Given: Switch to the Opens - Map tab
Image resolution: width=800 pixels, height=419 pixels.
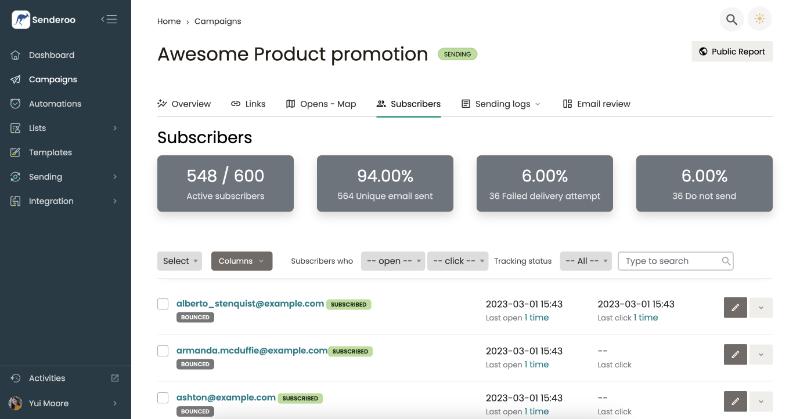Looking at the screenshot, I should pyautogui.click(x=320, y=104).
